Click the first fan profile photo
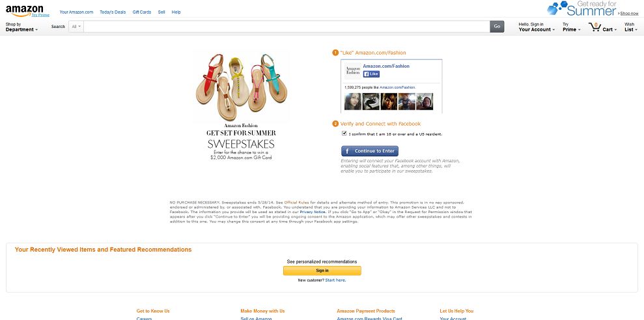 coord(353,102)
